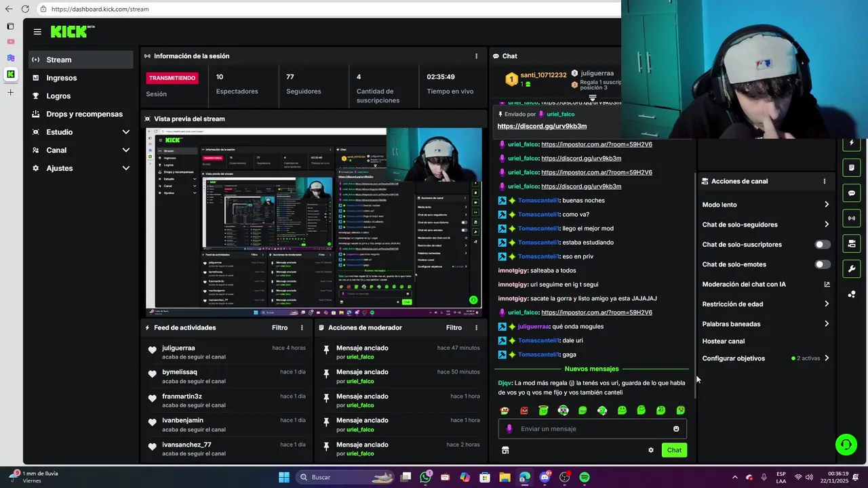Open Spotify from the taskbar
Screen dimensions: 868x488
coord(585,477)
